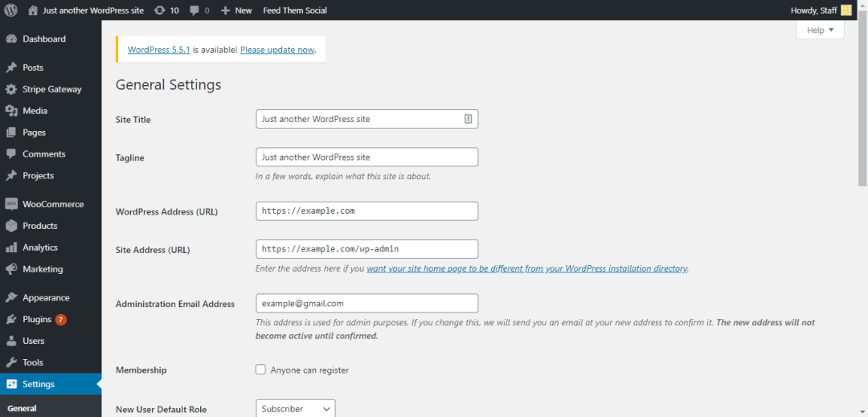The height and width of the screenshot is (417, 868).
Task: Click the updates icon showing 10
Action: [x=159, y=10]
